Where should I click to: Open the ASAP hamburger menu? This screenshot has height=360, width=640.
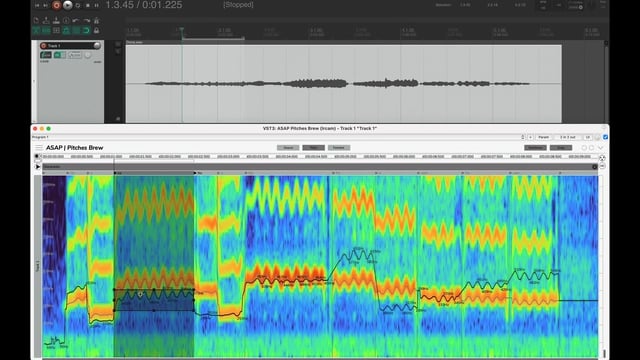coord(39,148)
